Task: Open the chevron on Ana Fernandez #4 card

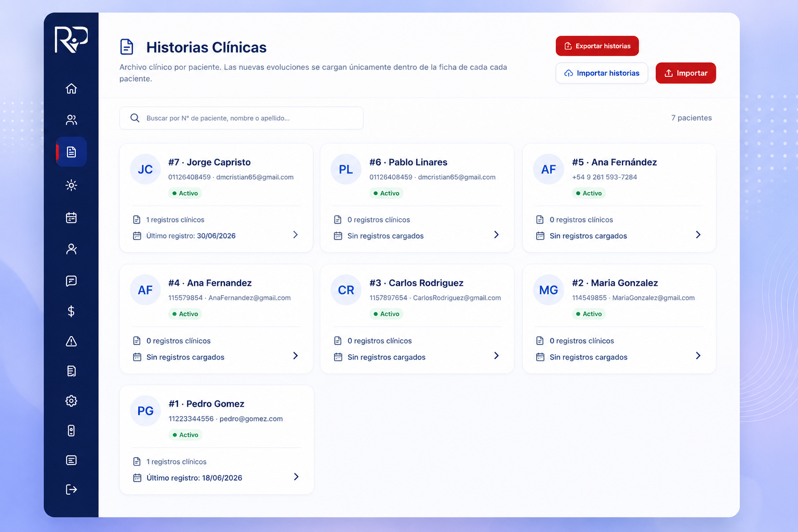Action: [x=295, y=356]
